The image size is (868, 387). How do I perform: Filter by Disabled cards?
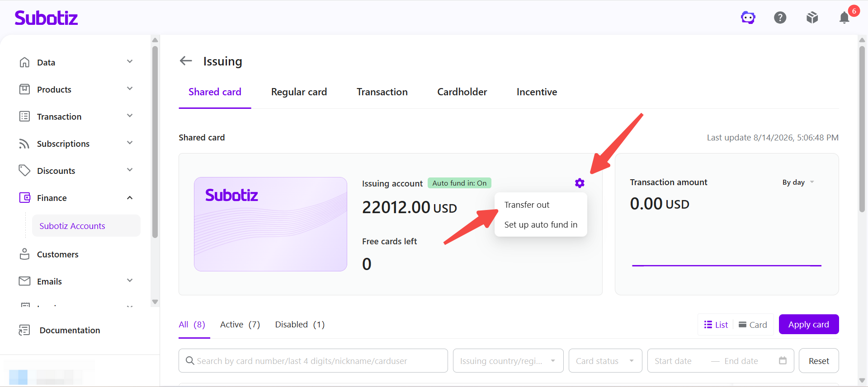click(x=300, y=325)
